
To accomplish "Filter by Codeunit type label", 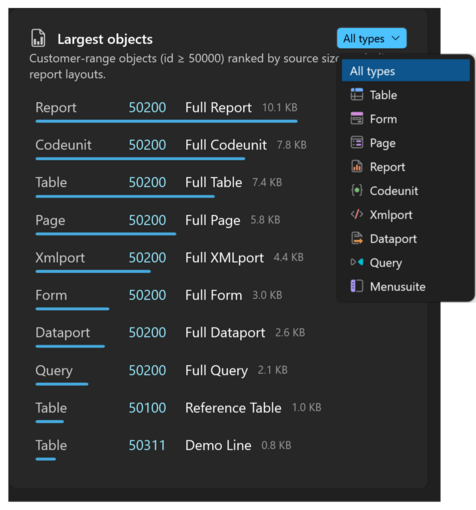I will pyautogui.click(x=394, y=191).
